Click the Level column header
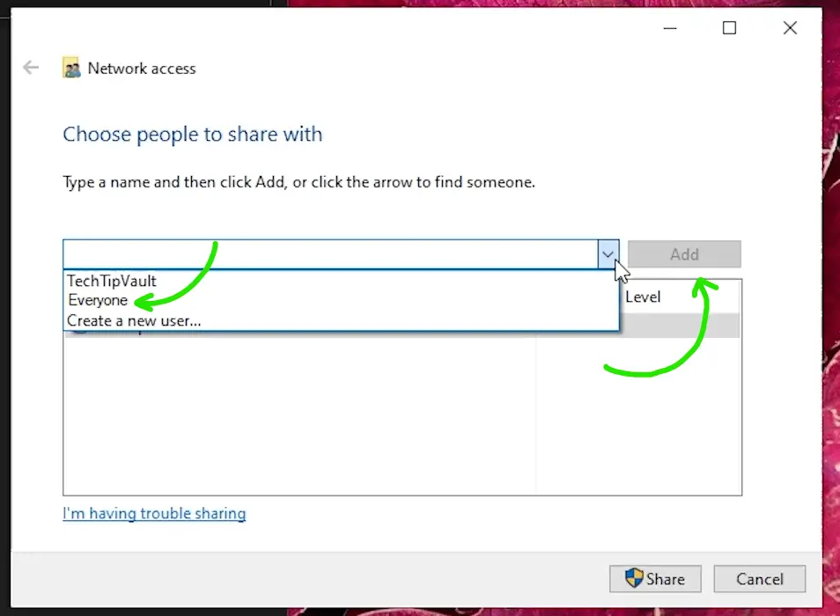Screen dimensions: 840x616 pos(643,297)
